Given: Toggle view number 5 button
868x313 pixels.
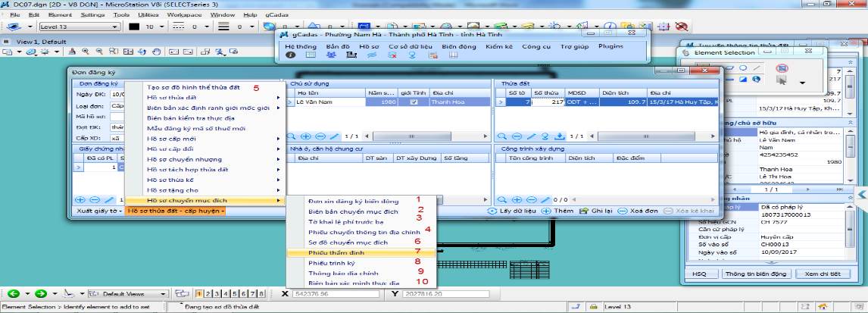Looking at the screenshot, I should coord(236,293).
